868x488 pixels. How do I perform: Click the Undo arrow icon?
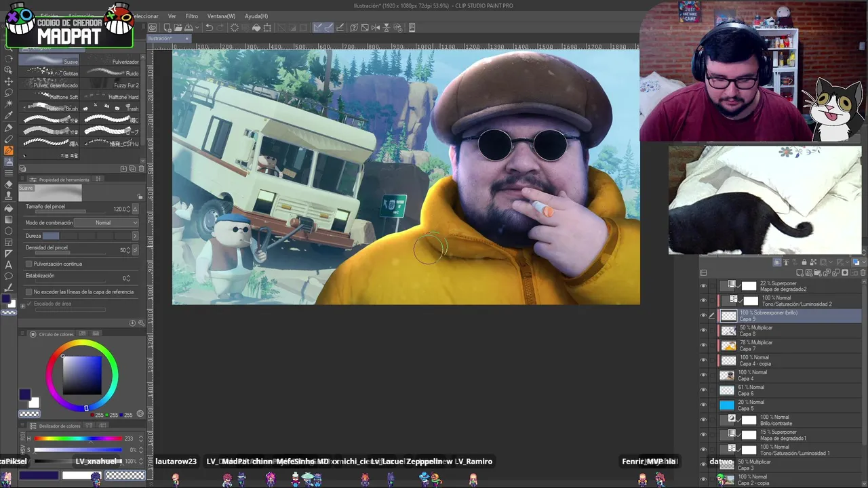click(x=210, y=28)
